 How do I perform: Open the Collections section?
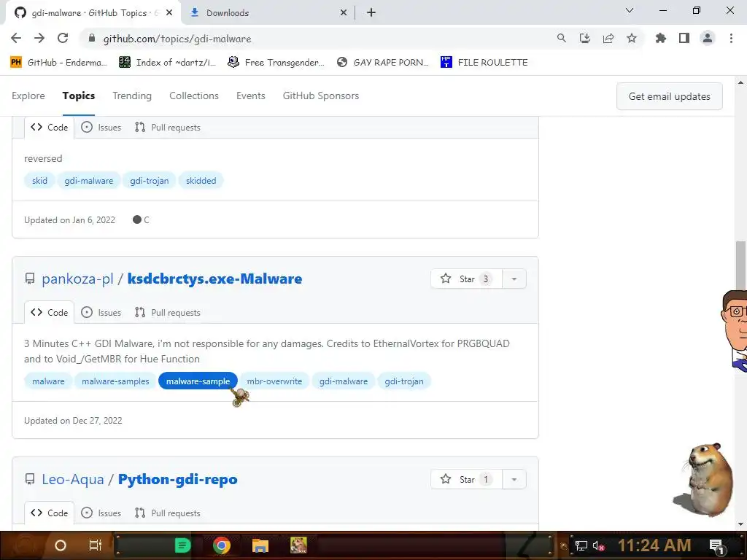pyautogui.click(x=194, y=96)
